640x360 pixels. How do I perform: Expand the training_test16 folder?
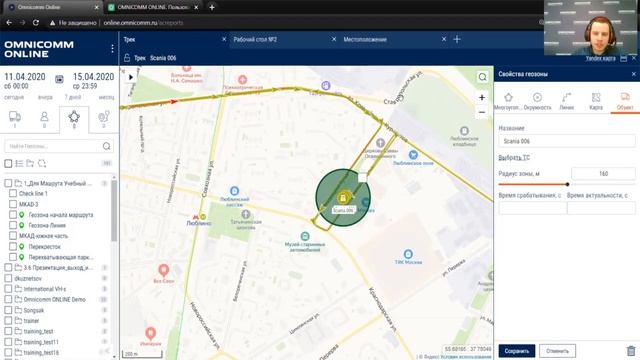click(18, 352)
